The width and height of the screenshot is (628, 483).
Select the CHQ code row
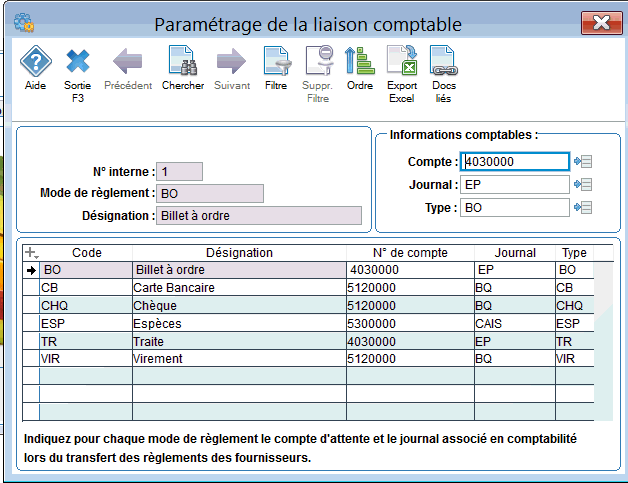86,306
